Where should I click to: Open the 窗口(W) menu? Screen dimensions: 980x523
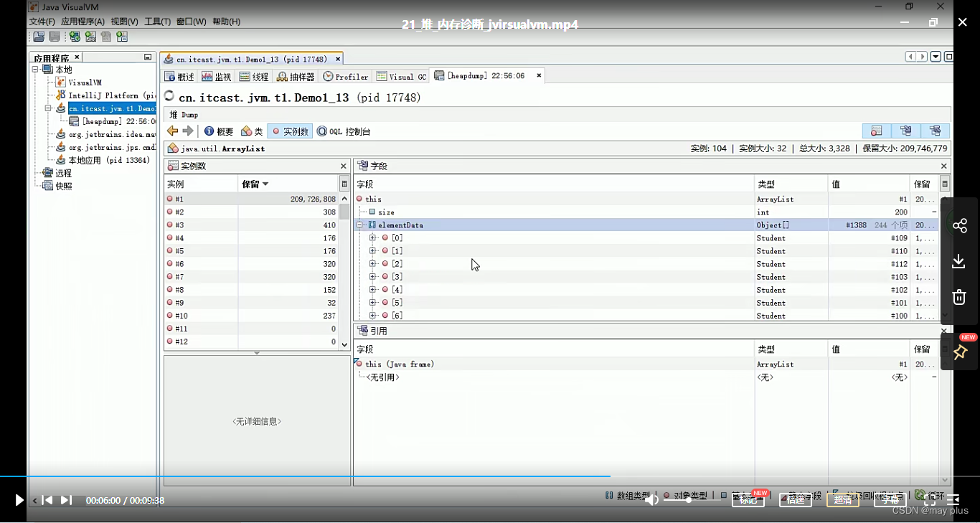pos(191,22)
